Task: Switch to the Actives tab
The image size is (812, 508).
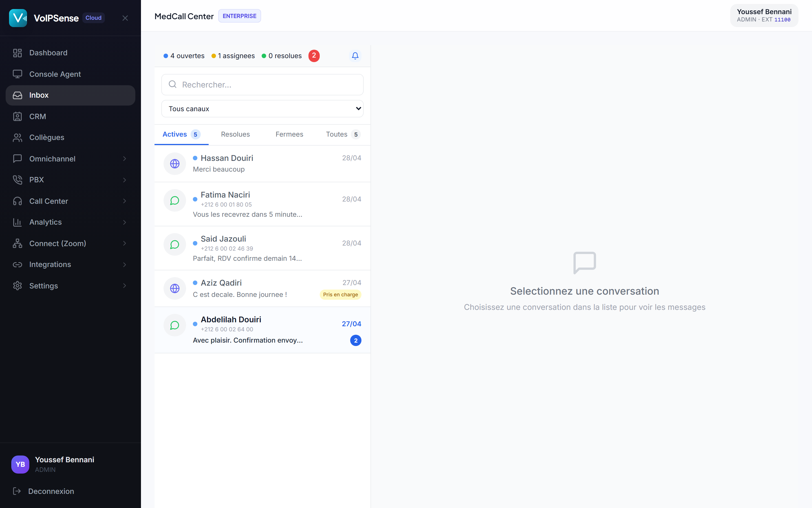Action: point(182,134)
